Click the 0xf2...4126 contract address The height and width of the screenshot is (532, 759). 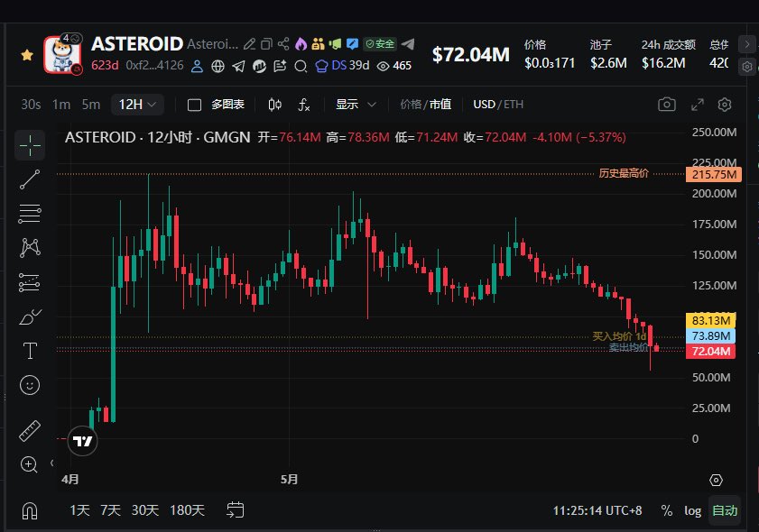click(x=154, y=65)
